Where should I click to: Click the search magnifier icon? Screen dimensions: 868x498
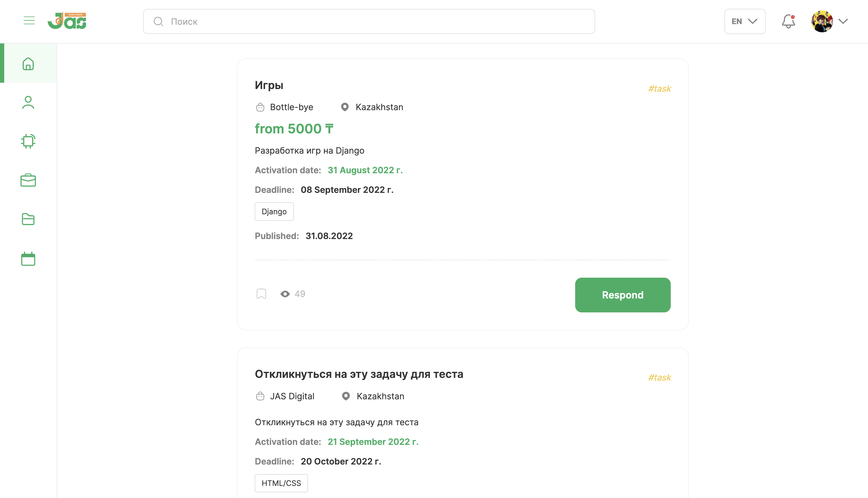coord(158,21)
